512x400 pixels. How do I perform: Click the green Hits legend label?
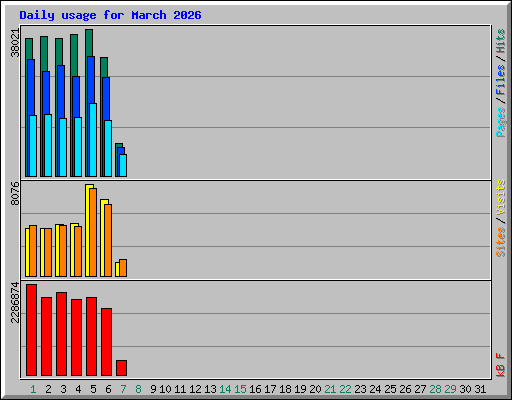click(501, 41)
